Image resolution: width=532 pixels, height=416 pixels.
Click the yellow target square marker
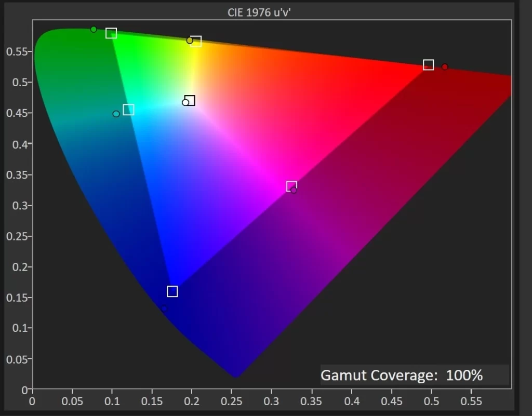196,42
